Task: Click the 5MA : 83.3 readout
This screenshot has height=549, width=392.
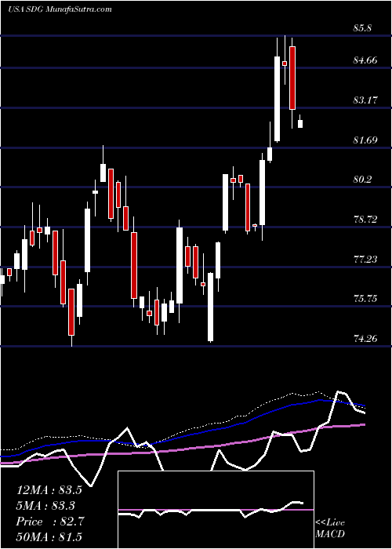Action: (46, 506)
